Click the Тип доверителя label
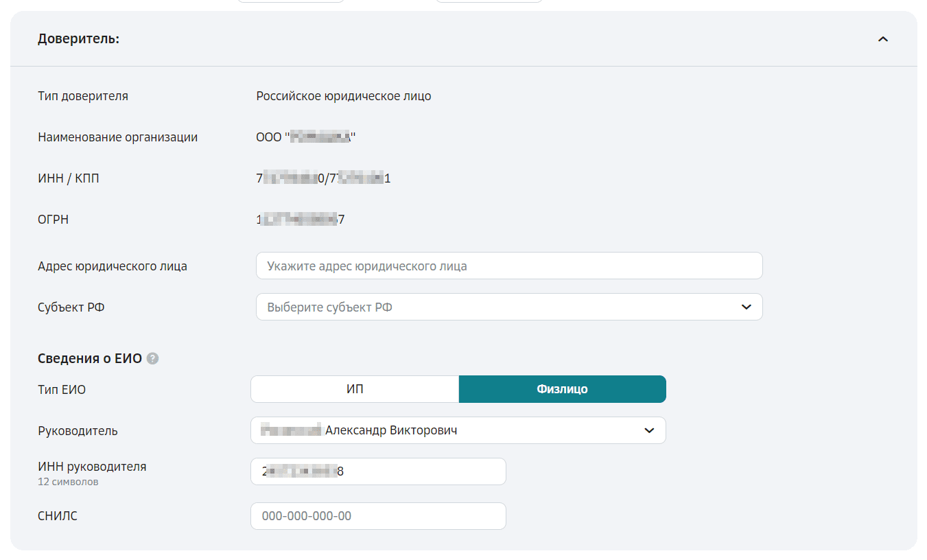 pos(83,96)
